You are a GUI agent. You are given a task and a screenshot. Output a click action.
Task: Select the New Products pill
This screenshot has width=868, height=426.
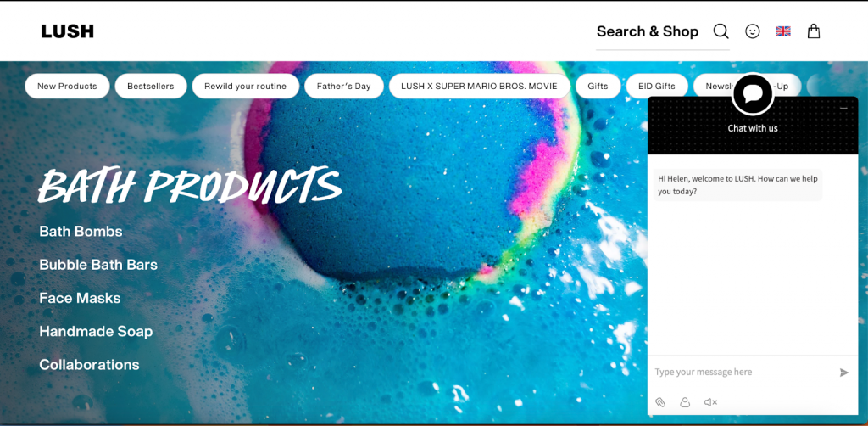click(67, 86)
